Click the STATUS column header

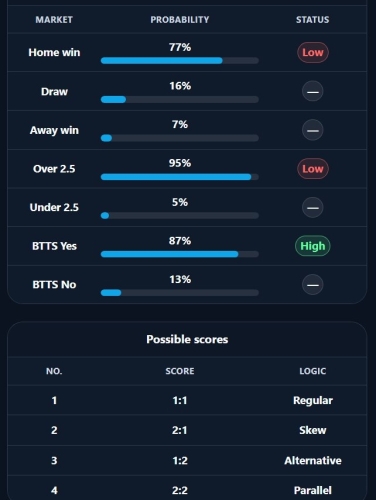[x=313, y=20]
